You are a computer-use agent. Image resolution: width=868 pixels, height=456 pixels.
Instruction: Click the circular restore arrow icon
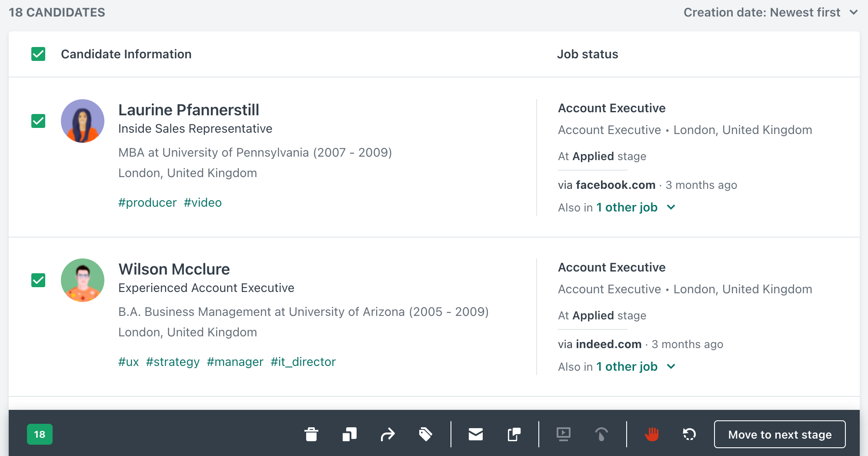coord(689,434)
